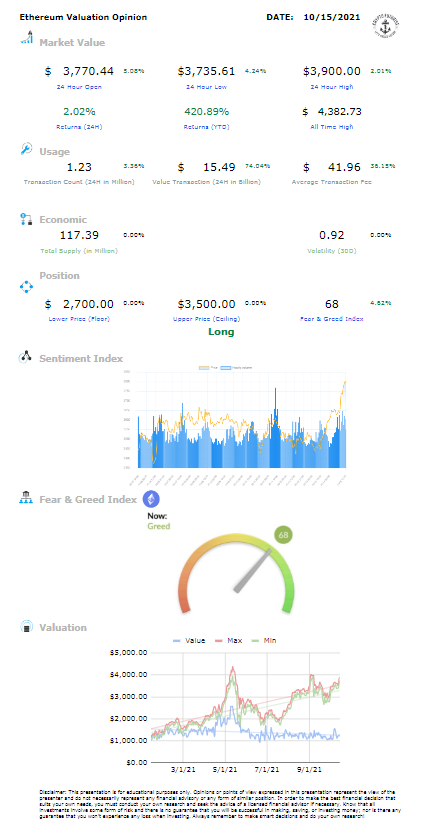This screenshot has width=445, height=834.
Task: Toggle the Value series in the legend
Action: (x=189, y=640)
